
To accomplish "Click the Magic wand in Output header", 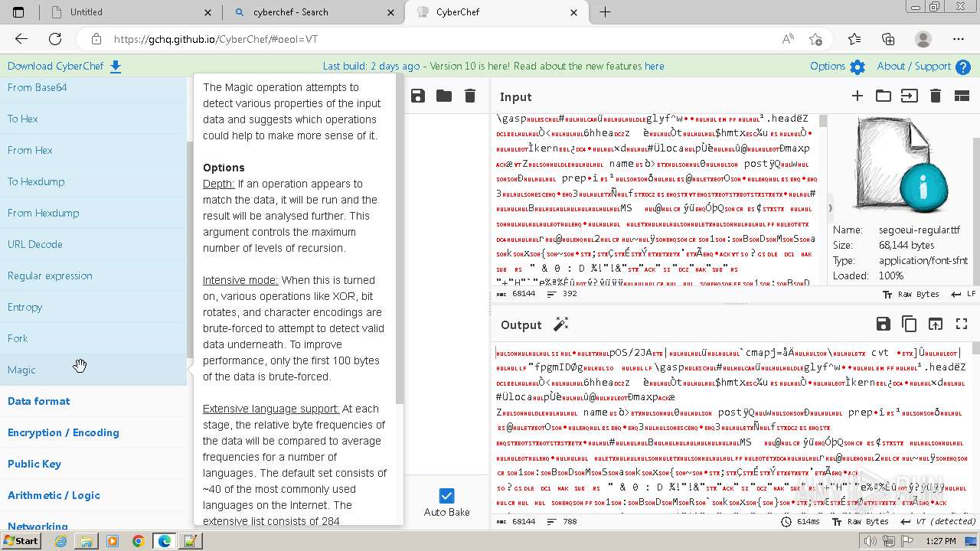I will [x=561, y=324].
